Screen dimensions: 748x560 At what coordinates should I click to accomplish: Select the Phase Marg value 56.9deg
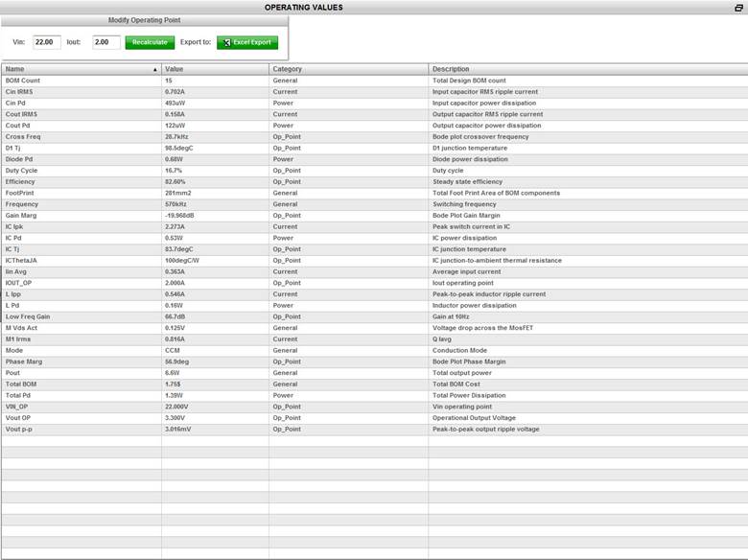pos(178,362)
